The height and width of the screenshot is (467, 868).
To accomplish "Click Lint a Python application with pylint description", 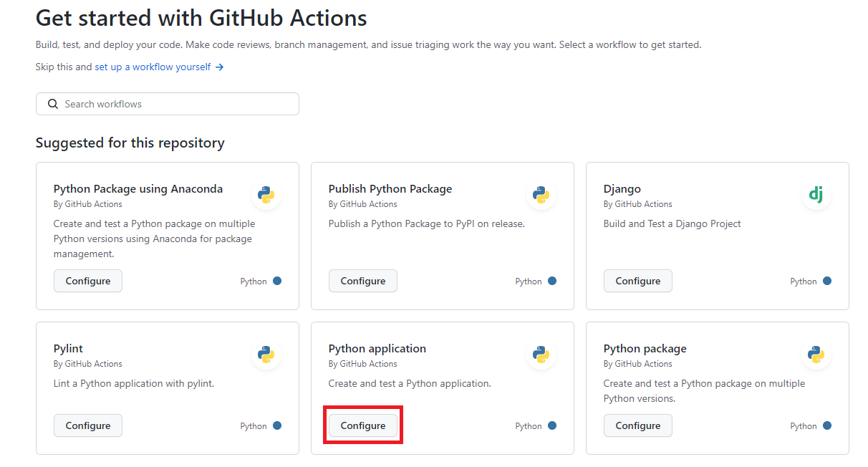I will point(134,383).
